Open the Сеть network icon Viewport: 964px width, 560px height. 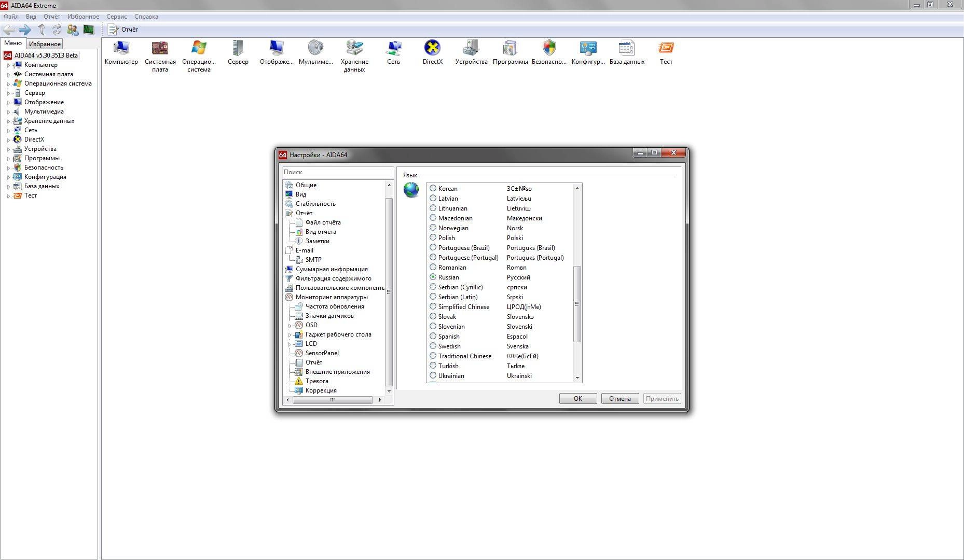(393, 53)
